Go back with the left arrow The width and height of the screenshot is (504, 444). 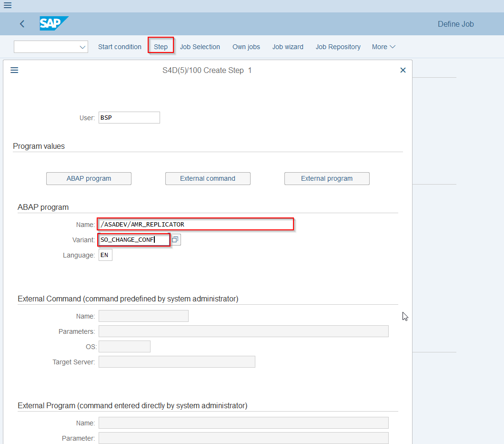click(x=22, y=24)
